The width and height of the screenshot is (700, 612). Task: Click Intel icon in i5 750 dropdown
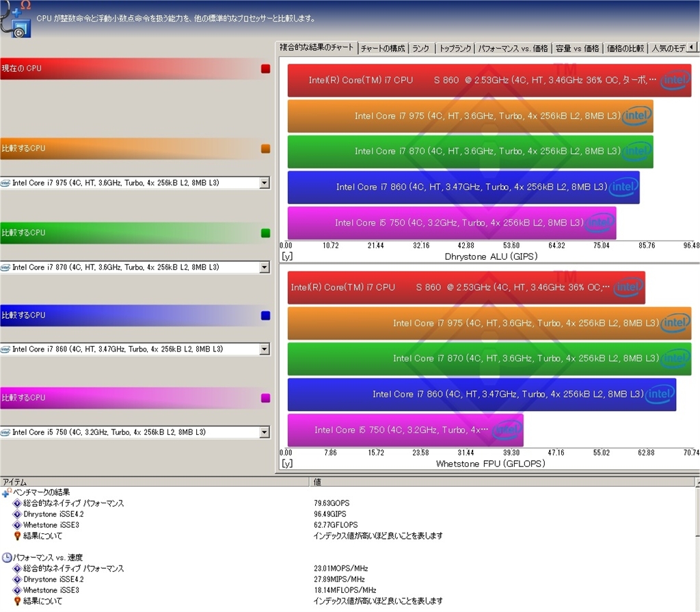point(5,432)
